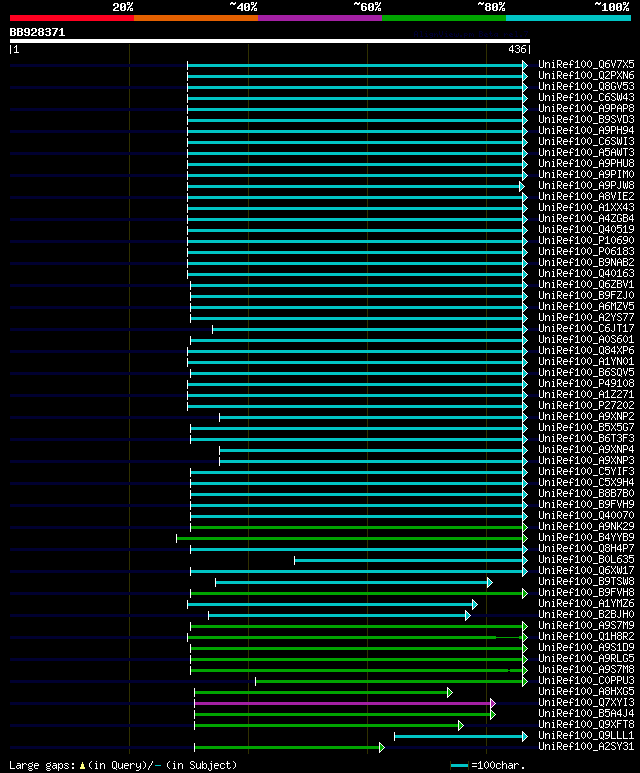Select label UniRef100_B0L635
Screen dimensions: 640x773
click(586, 560)
